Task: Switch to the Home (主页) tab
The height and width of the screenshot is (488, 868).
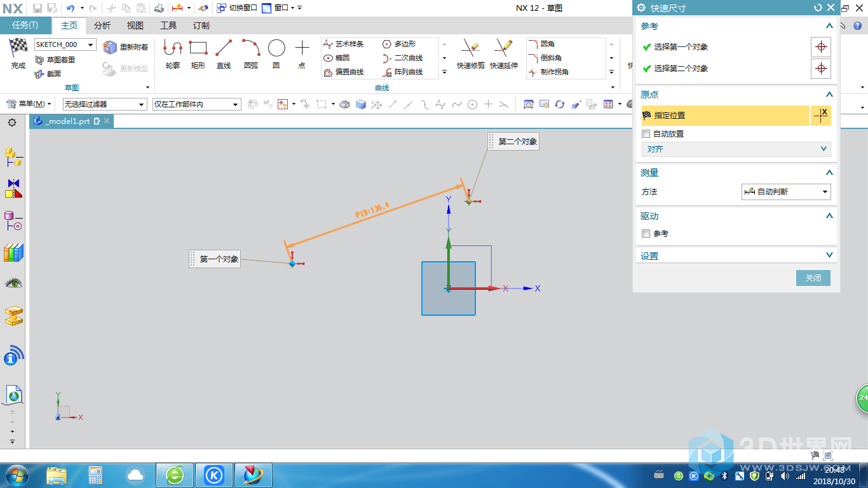Action: [x=69, y=25]
